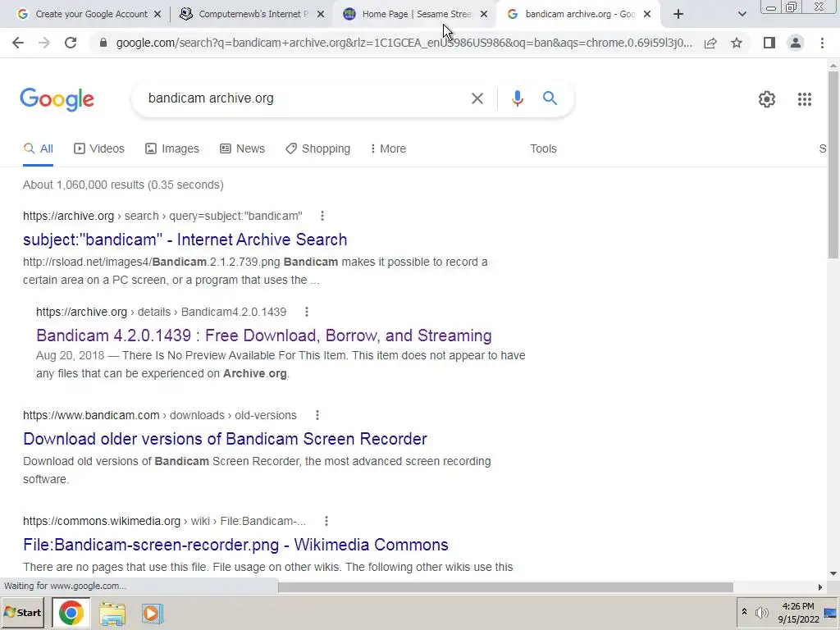Click the vertical page scrollbar thumb
This screenshot has width=840, height=630.
point(833,163)
